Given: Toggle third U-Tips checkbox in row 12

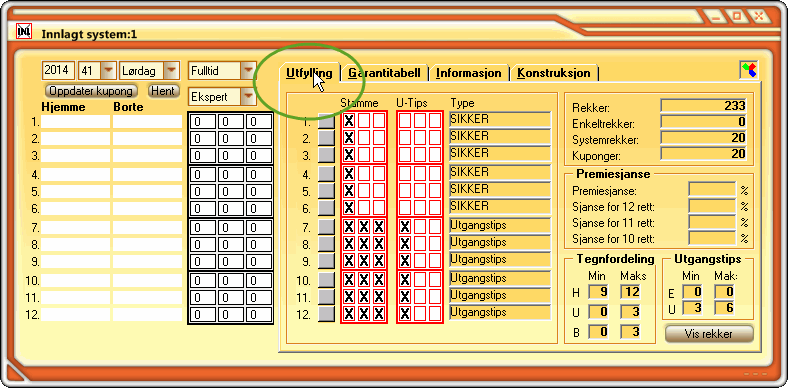Looking at the screenshot, I should tap(435, 314).
